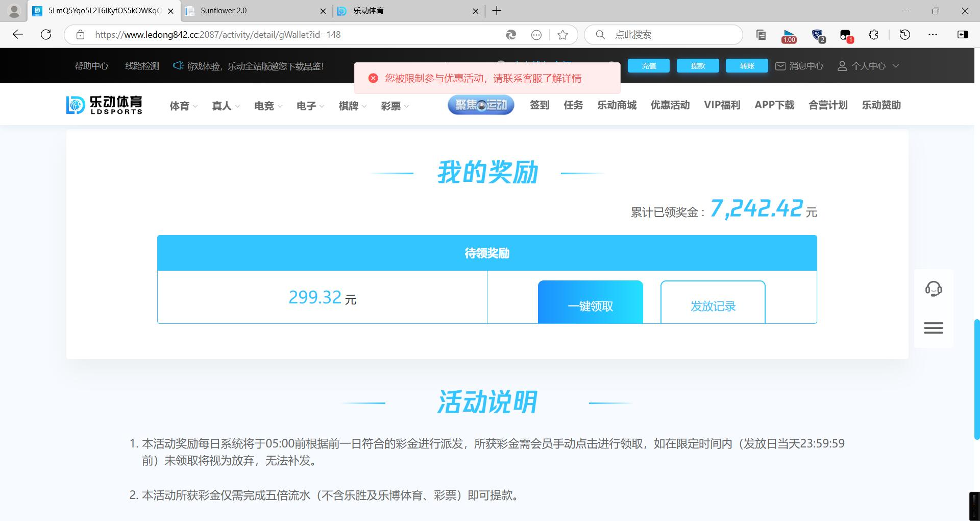Click the 乐动体育 LDSPORTS logo
Image resolution: width=980 pixels, height=521 pixels.
click(105, 105)
